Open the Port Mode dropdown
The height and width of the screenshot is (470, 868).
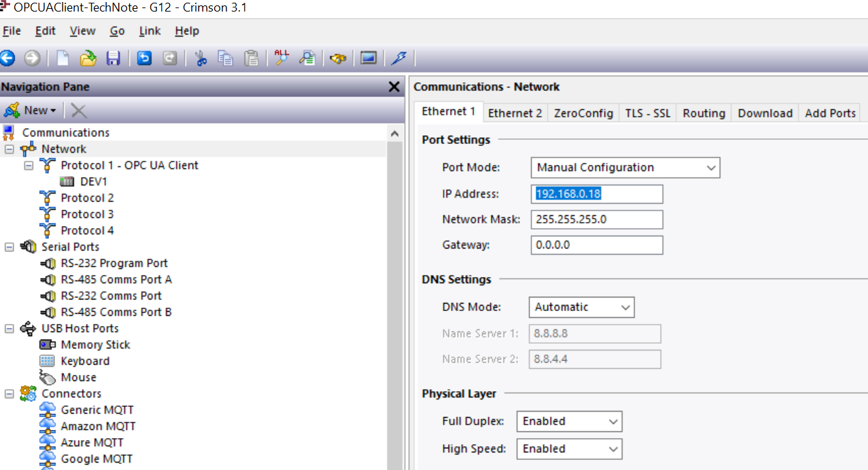click(x=625, y=167)
